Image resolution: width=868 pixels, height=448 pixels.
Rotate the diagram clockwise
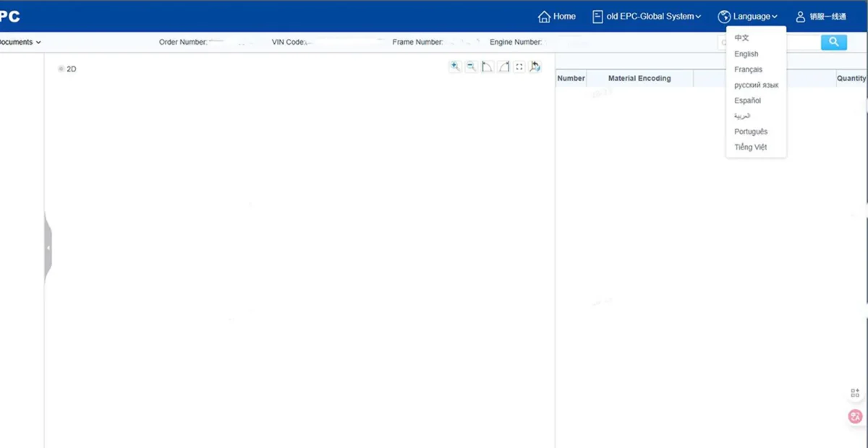pos(503,66)
